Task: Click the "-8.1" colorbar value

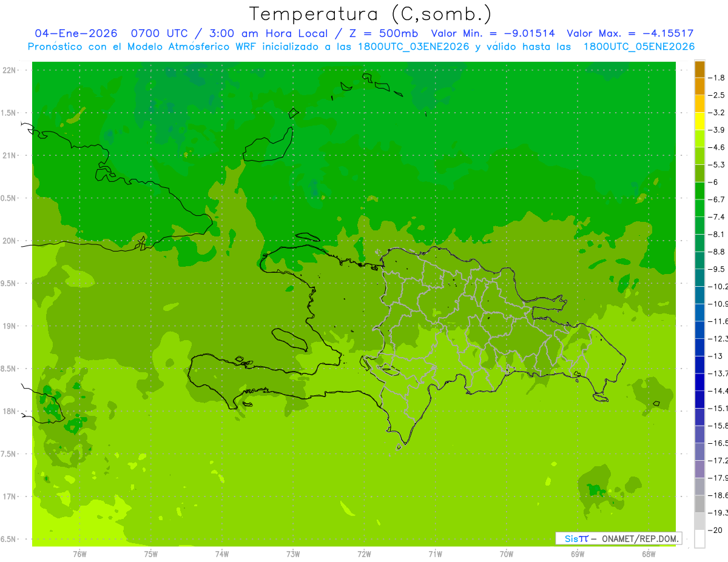Action: coord(717,234)
